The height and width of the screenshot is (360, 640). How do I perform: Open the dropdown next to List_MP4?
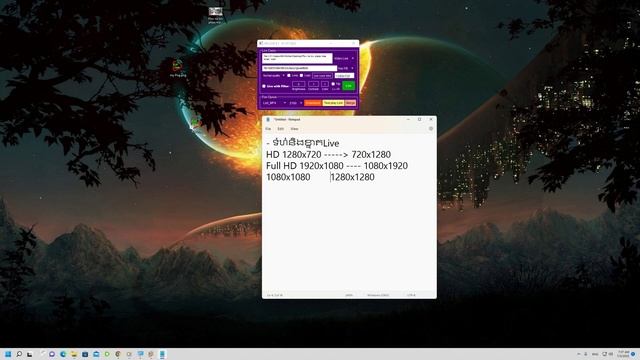click(296, 103)
